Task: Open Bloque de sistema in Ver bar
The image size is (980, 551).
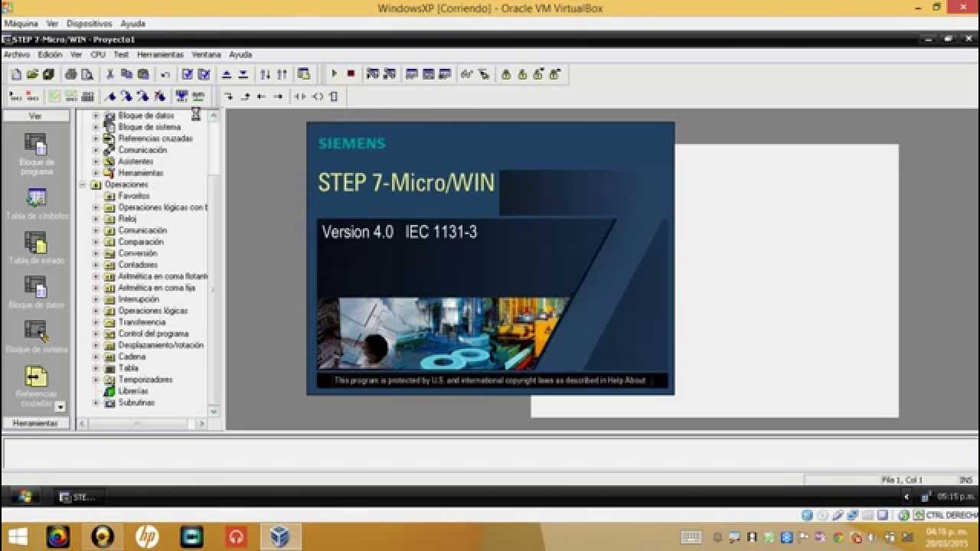Action: [x=36, y=337]
